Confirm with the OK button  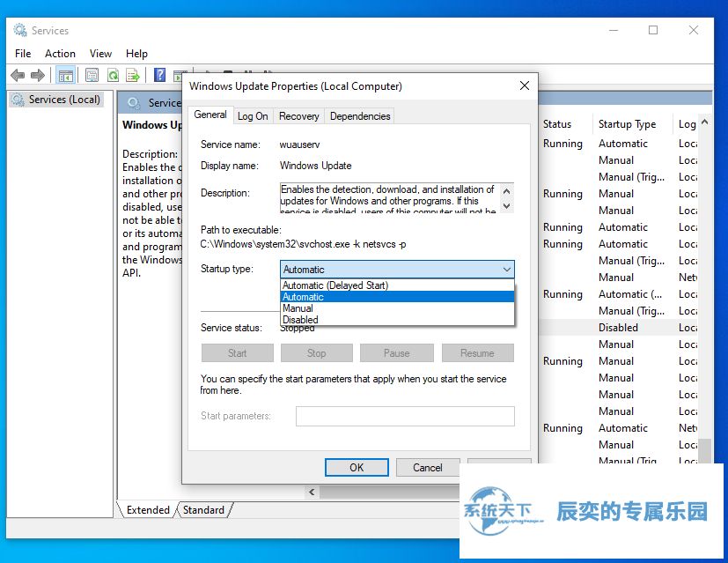click(357, 467)
